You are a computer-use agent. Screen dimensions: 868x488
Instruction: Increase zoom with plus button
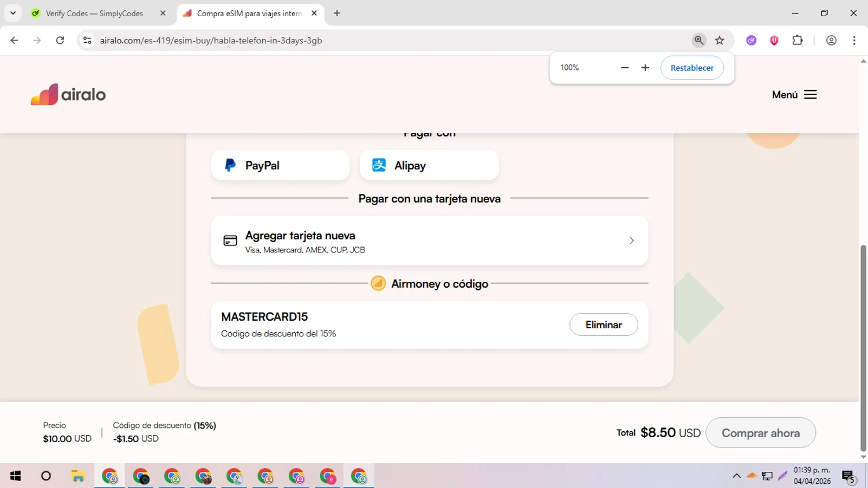[x=645, y=68]
